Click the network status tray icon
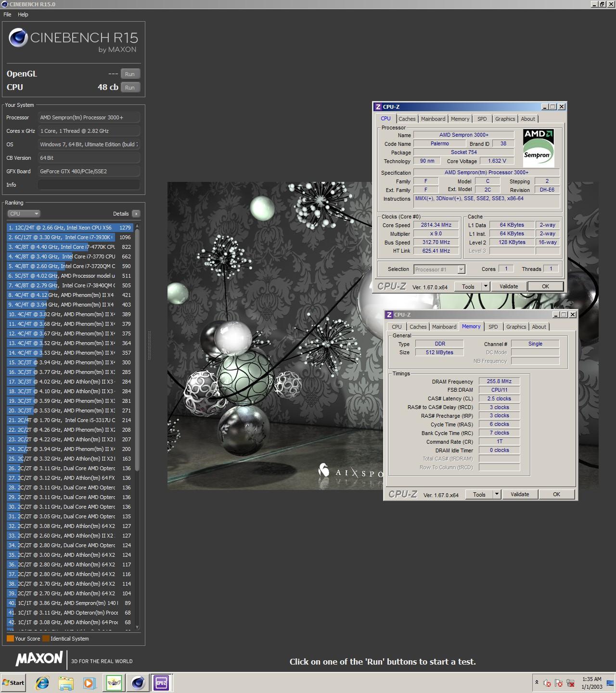The height and width of the screenshot is (693, 616). (570, 683)
